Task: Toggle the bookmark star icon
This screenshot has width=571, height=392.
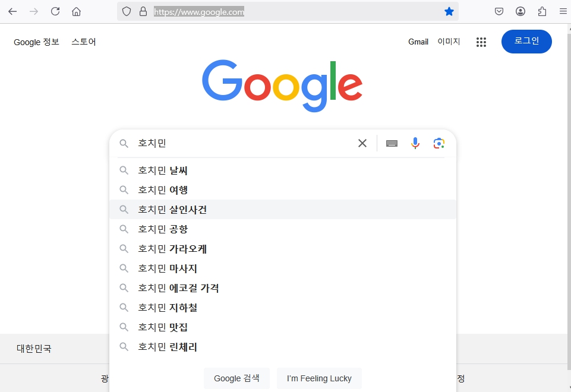Action: [449, 11]
